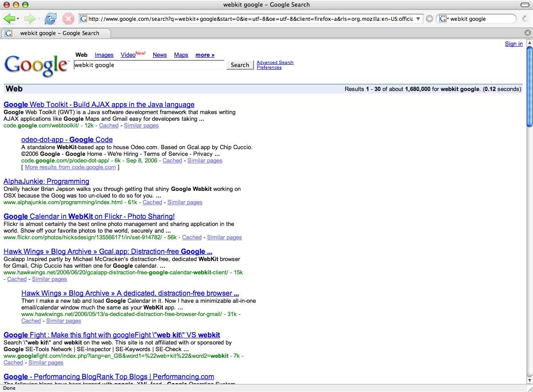Click the Search button

coord(240,65)
